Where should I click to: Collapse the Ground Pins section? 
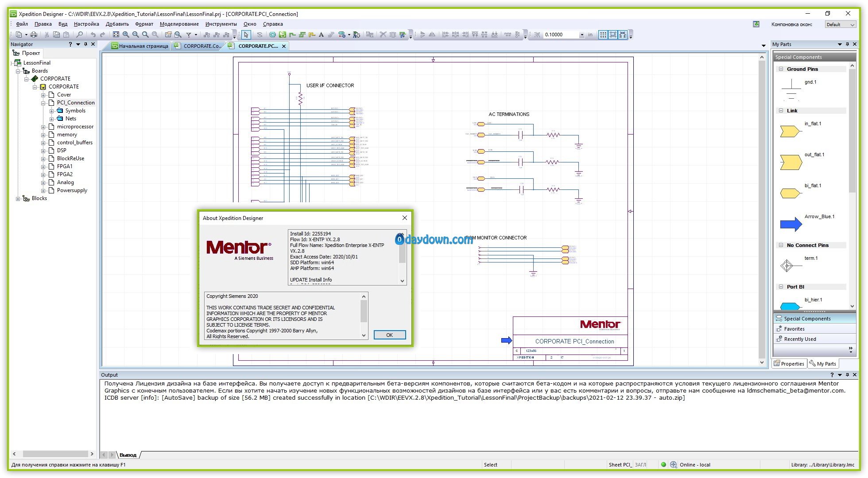tap(781, 69)
